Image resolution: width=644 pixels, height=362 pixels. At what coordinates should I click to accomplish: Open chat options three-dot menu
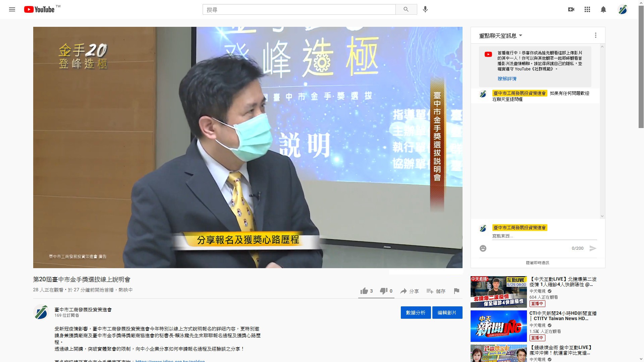click(x=595, y=35)
